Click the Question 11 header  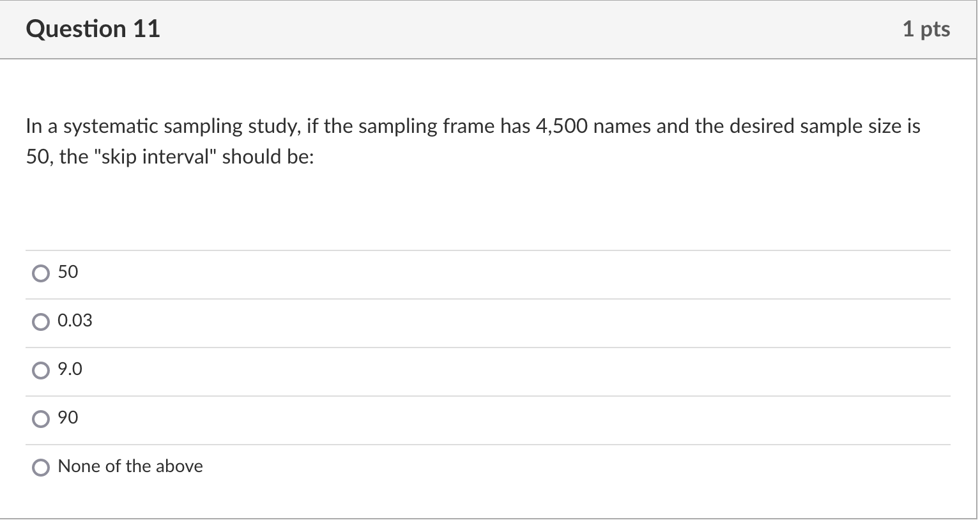tap(93, 28)
